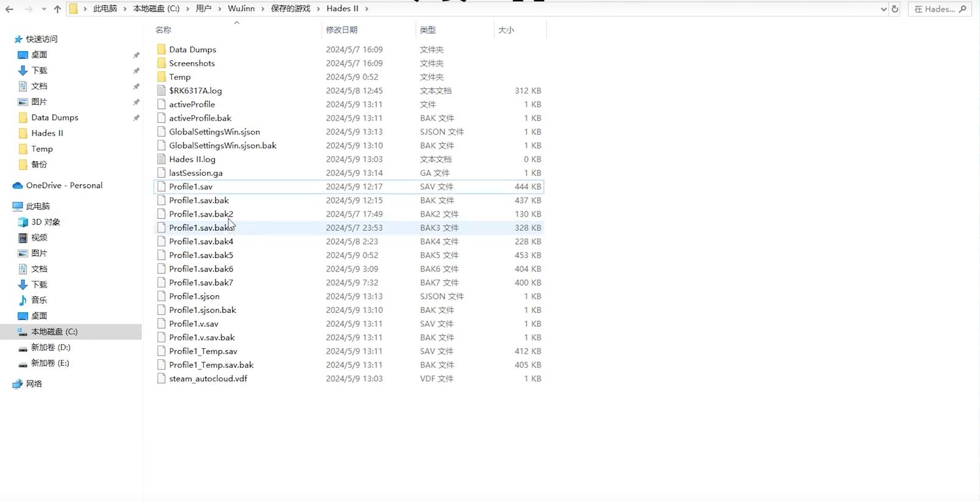Screen dimensions: 980x501
Task: Select the Hades II.log file icon
Action: coord(161,159)
